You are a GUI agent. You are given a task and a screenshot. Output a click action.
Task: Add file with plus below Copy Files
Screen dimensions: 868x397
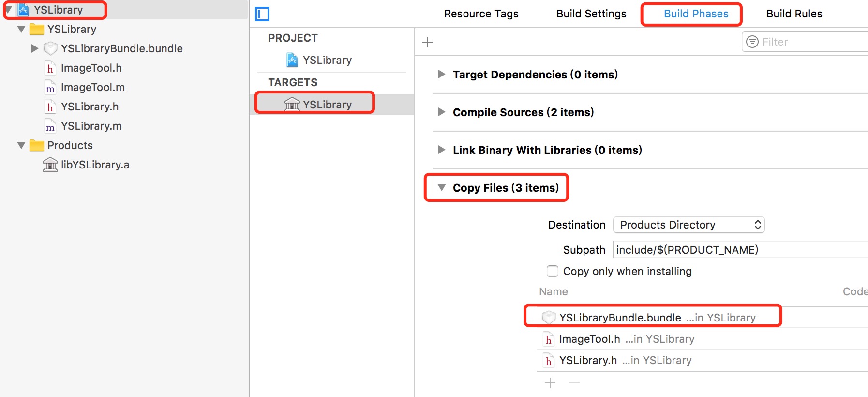click(x=550, y=383)
